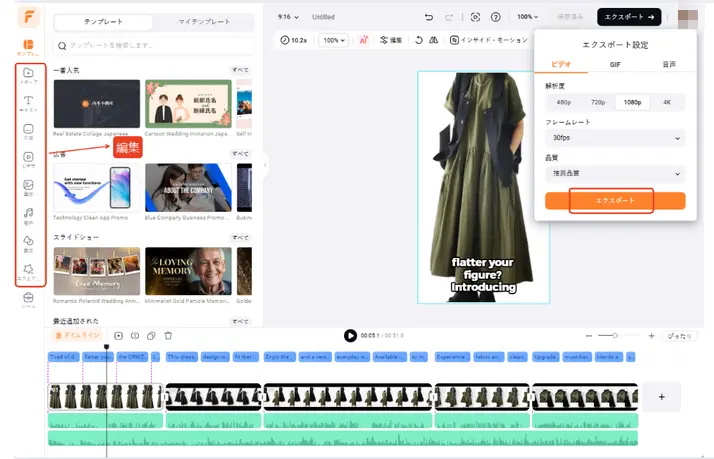Click the ぴったり fit timeline button
Screen dimensions: 714x459
click(x=679, y=336)
